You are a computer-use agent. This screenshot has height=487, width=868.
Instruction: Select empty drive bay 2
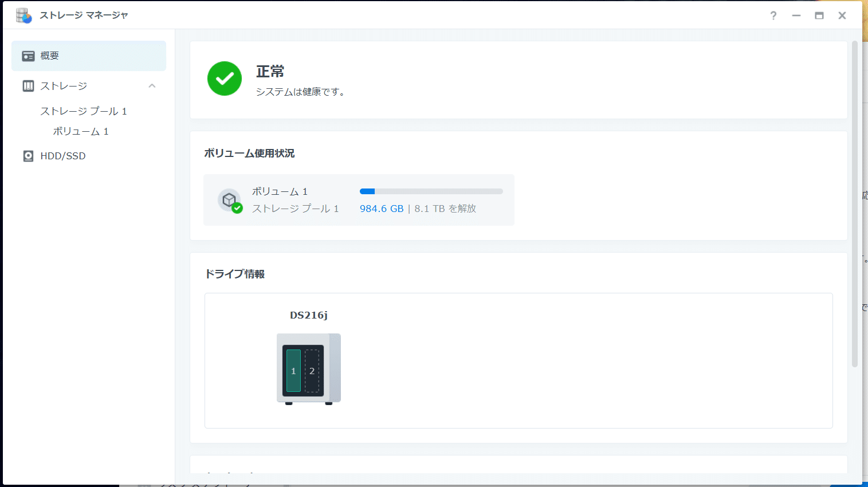(x=312, y=370)
